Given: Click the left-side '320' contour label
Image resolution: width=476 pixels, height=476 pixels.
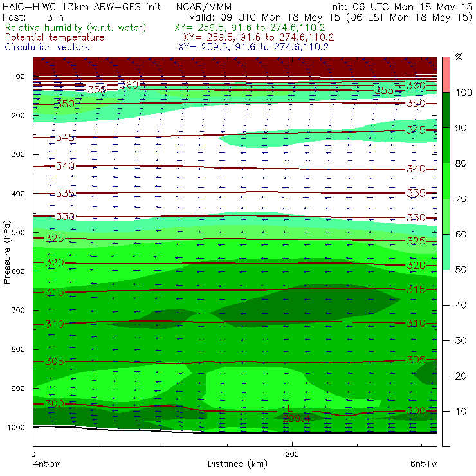Looking at the screenshot, I should [x=55, y=262].
